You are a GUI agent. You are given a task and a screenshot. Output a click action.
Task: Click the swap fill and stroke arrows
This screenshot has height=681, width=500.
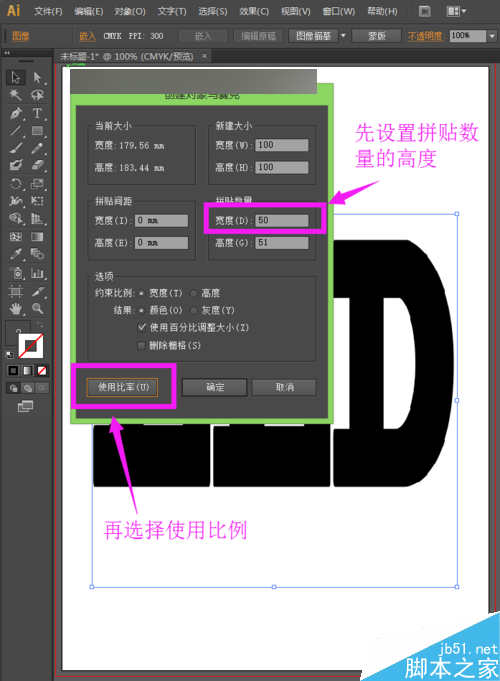tap(40, 324)
